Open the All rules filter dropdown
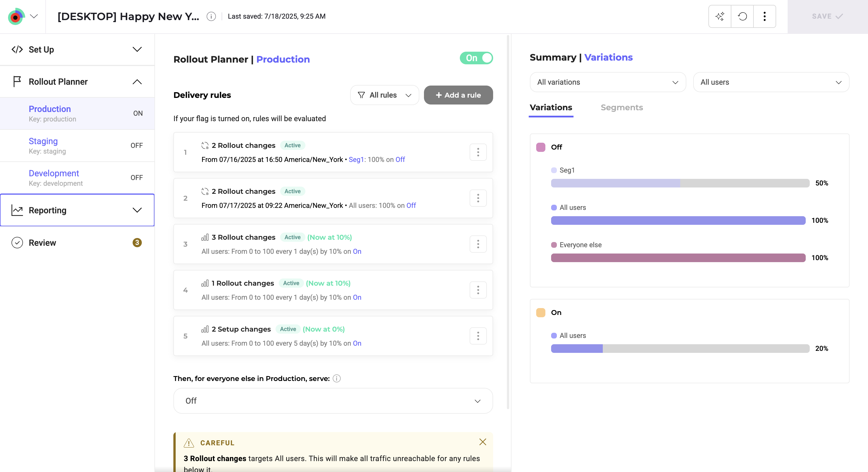This screenshot has width=868, height=472. coord(384,95)
